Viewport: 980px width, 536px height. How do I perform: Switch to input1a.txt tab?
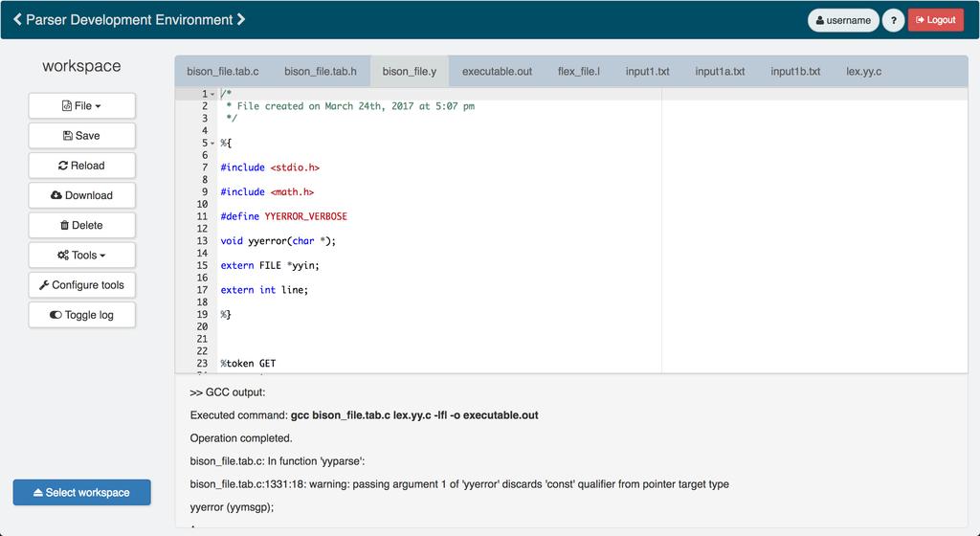(720, 71)
